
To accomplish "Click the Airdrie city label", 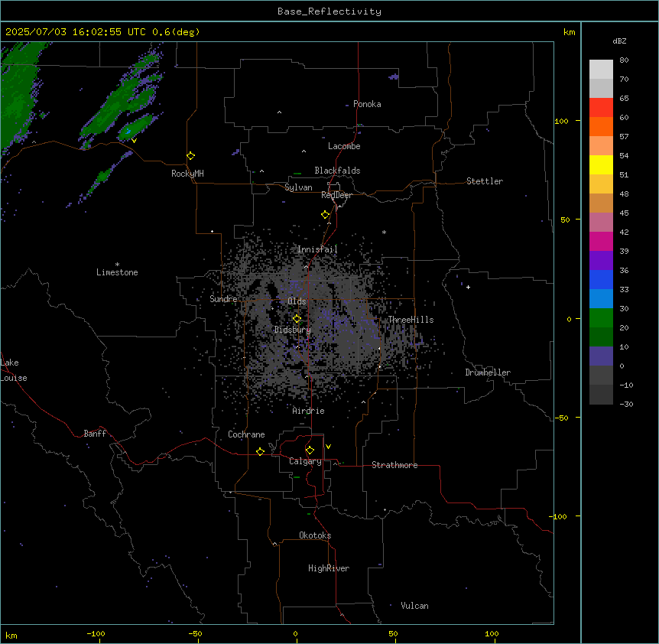I will coord(309,411).
